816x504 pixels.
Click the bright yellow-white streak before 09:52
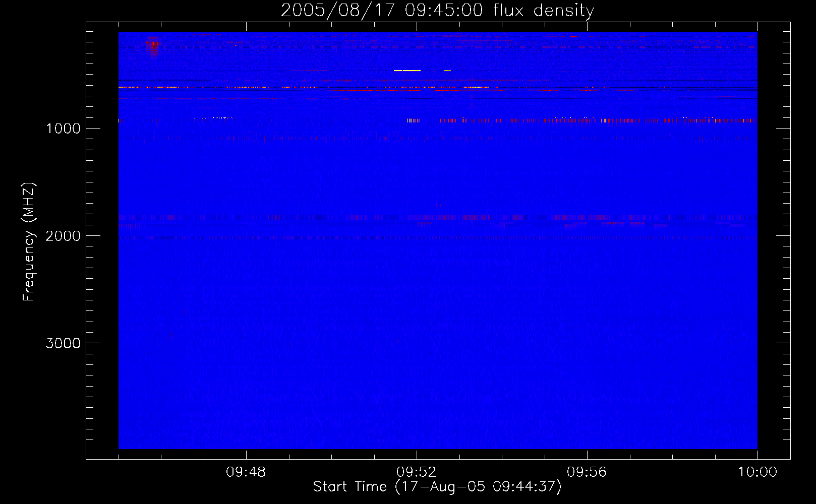(407, 71)
